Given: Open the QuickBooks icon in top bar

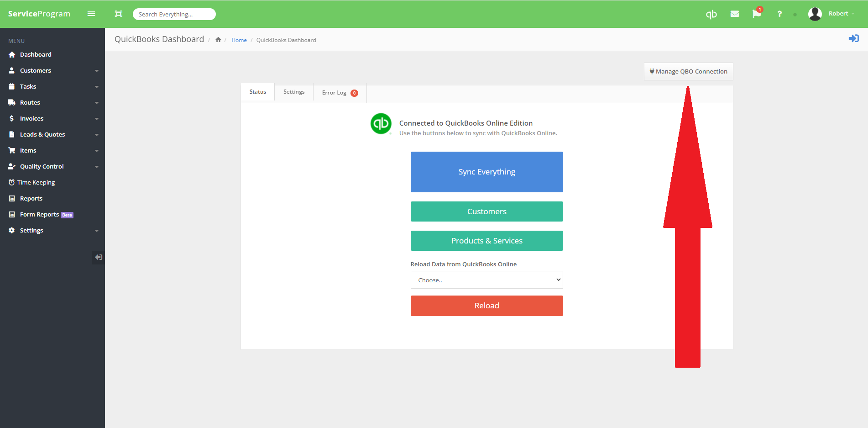Looking at the screenshot, I should pyautogui.click(x=711, y=14).
